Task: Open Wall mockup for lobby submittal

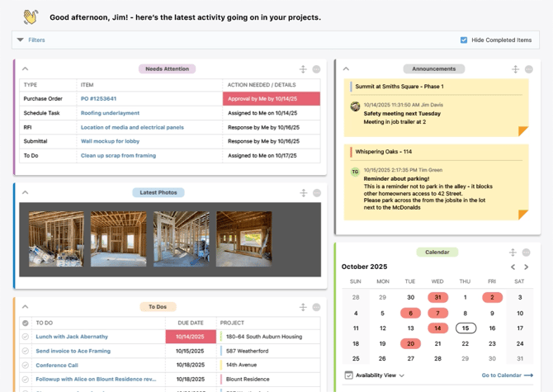Action: [x=110, y=141]
